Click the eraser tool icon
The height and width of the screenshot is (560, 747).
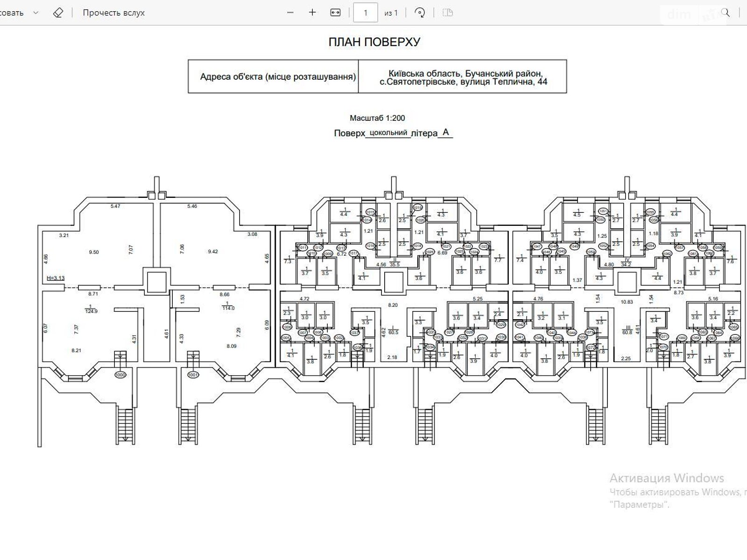pos(58,13)
